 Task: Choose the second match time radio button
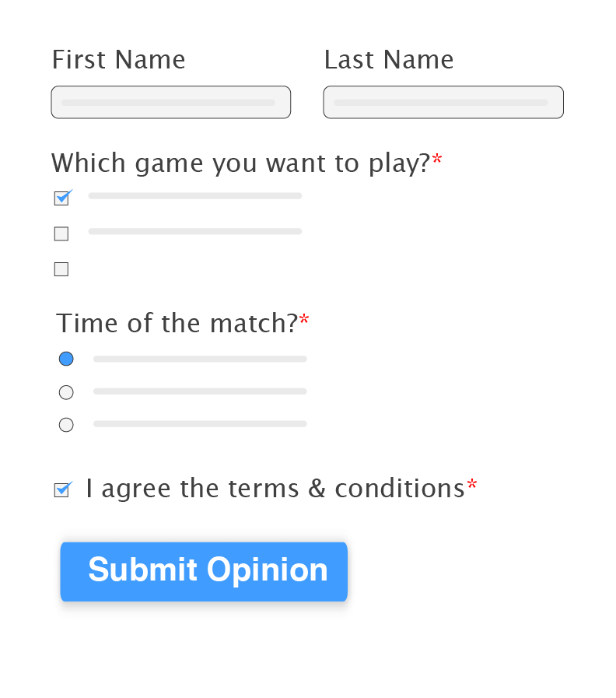tap(66, 392)
